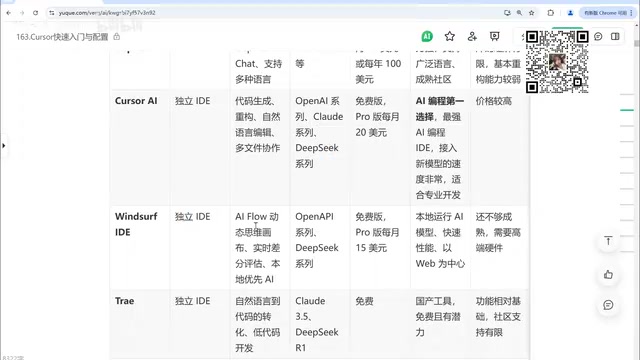Click the vertical scrollbar thumb

click(636, 43)
